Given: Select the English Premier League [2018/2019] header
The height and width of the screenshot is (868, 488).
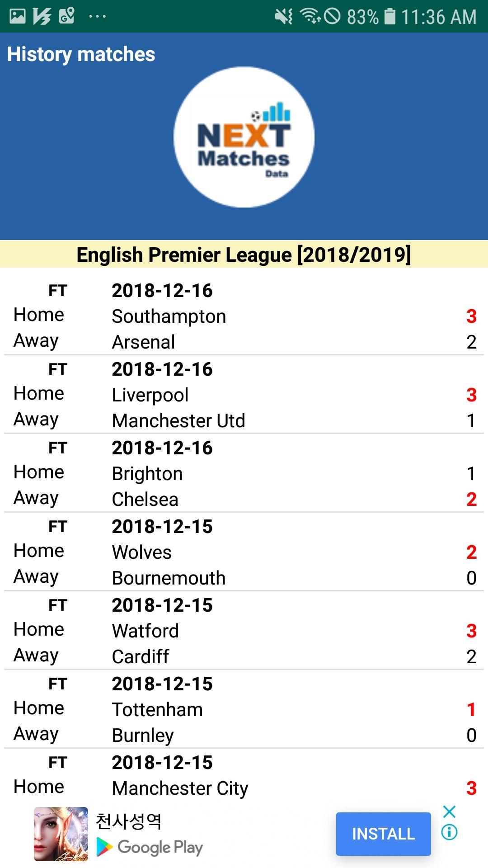Looking at the screenshot, I should [x=244, y=255].
